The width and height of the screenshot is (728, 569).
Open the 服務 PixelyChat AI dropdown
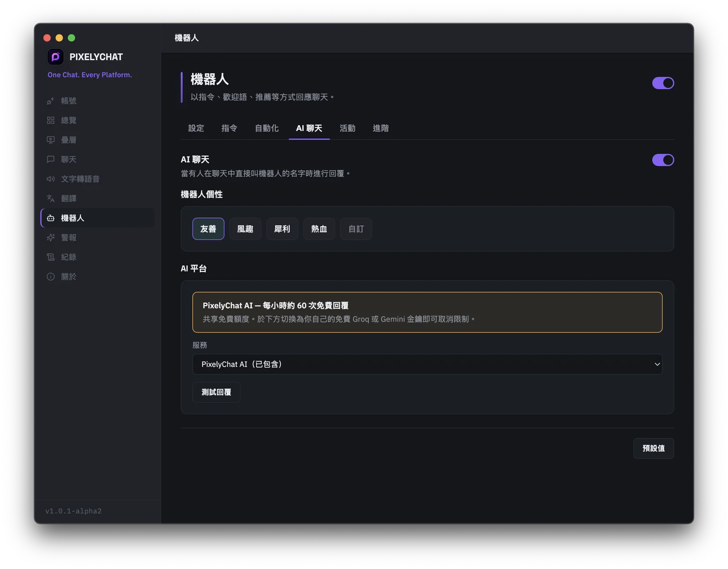pos(427,364)
